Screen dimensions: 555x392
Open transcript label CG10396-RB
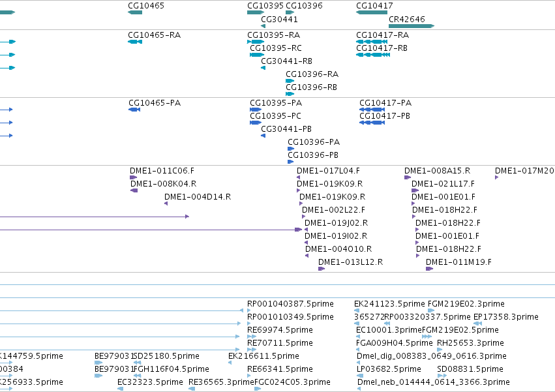point(312,87)
